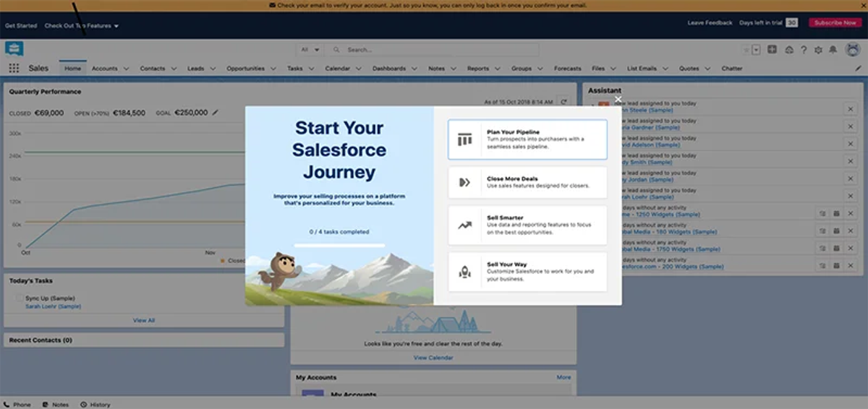Open the App Launcher grid icon
Screen dimensions: 868x409
[x=14, y=69]
